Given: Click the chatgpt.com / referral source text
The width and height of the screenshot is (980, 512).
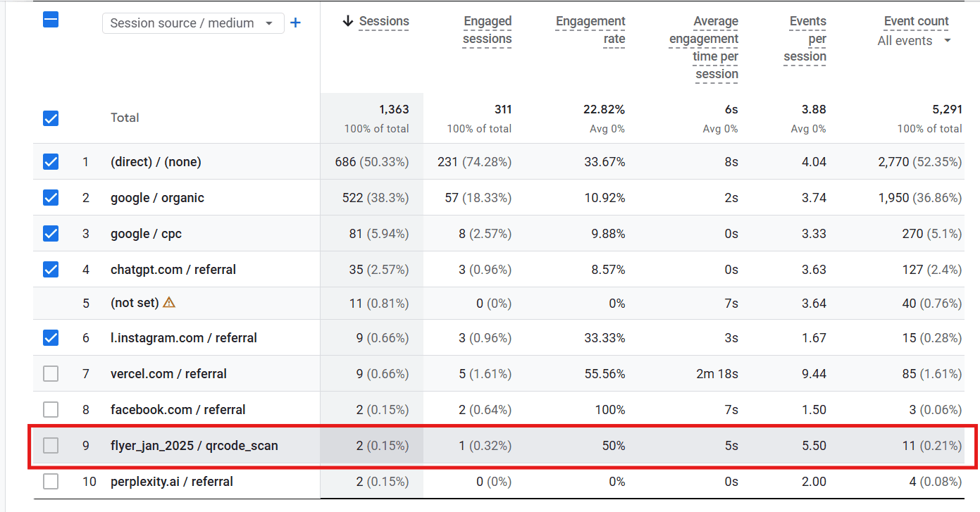Looking at the screenshot, I should click(173, 270).
